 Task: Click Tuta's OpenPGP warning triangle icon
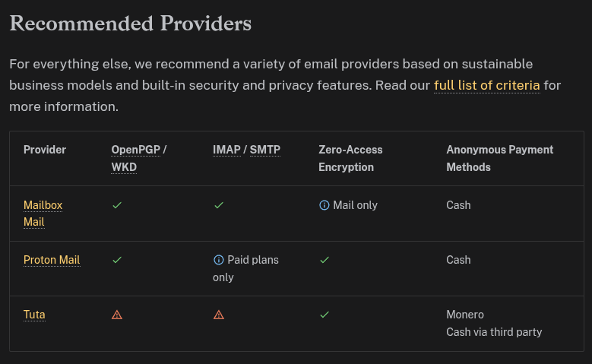pyautogui.click(x=117, y=315)
